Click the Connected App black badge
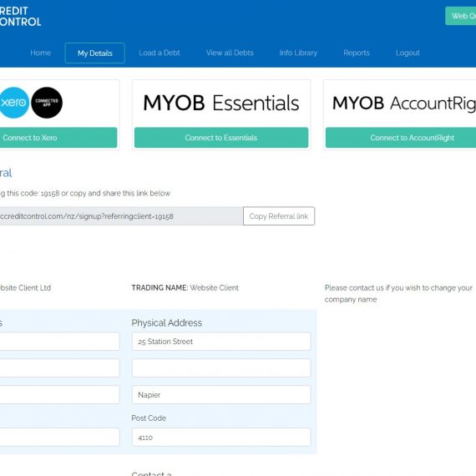Viewport: 476px width, 476px height. [x=47, y=103]
